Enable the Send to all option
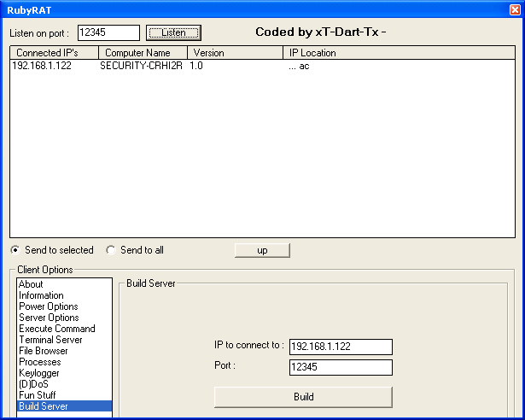Viewport: 525px width, 420px height. (x=111, y=250)
